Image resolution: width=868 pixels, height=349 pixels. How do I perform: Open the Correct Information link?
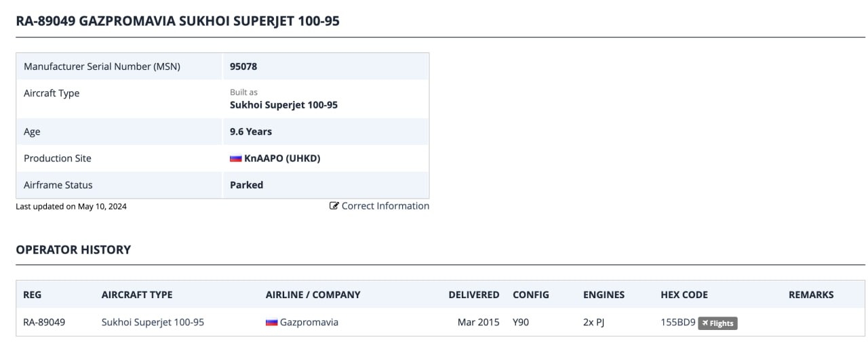385,206
